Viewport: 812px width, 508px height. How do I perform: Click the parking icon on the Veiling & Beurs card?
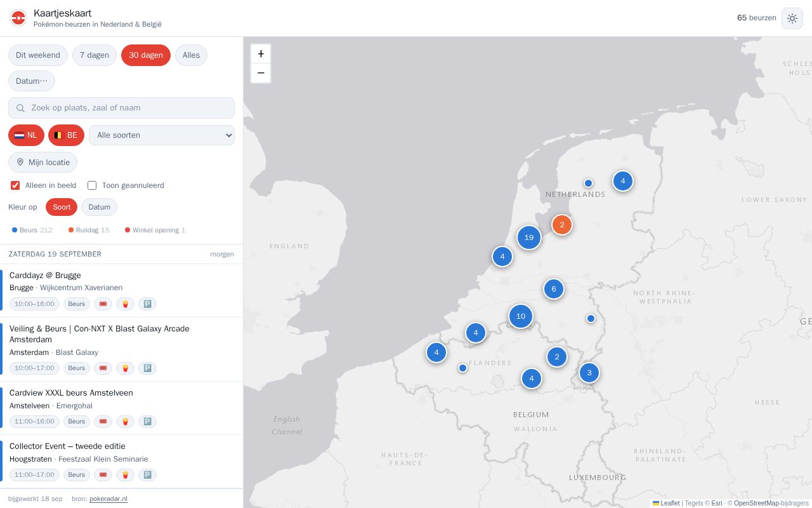[147, 368]
